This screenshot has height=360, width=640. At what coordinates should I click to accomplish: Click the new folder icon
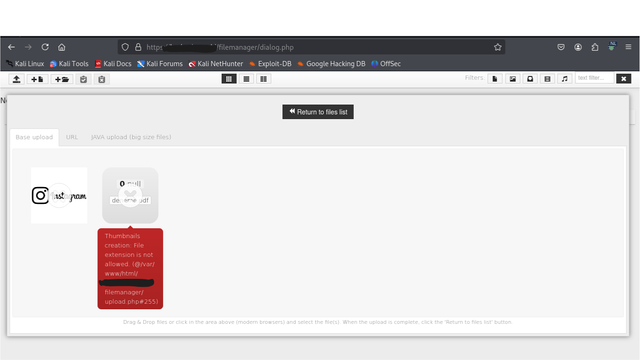point(62,79)
